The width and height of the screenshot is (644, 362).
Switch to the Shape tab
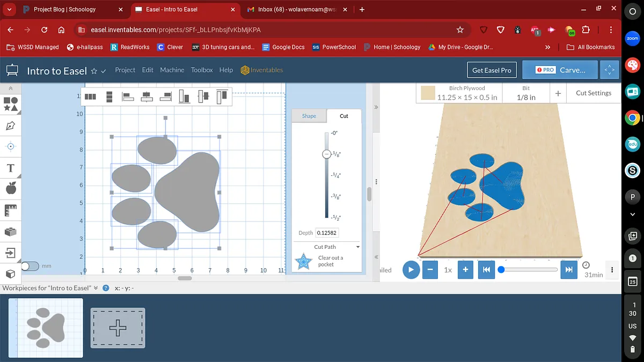[x=309, y=116]
